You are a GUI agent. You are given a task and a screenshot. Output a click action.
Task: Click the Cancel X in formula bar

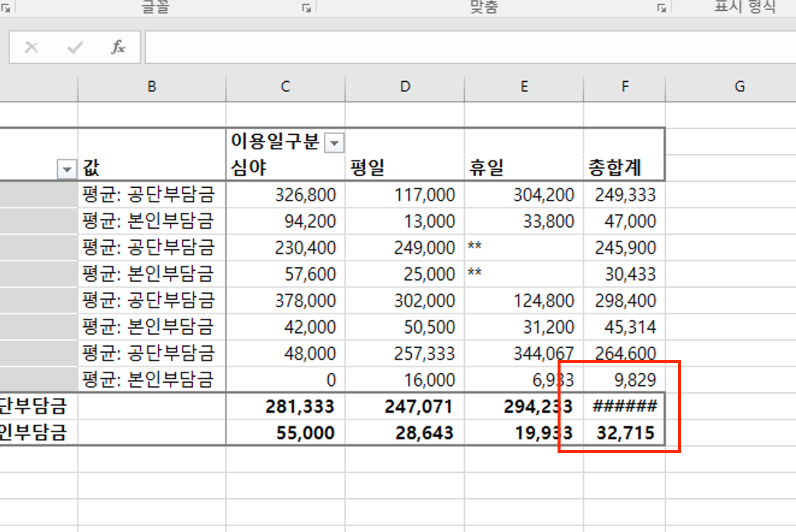(x=31, y=48)
